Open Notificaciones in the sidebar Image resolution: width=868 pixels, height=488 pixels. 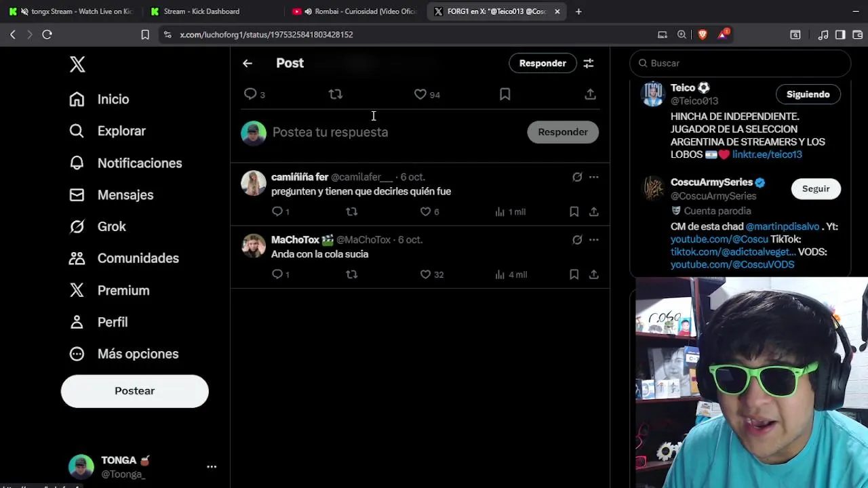click(x=125, y=163)
